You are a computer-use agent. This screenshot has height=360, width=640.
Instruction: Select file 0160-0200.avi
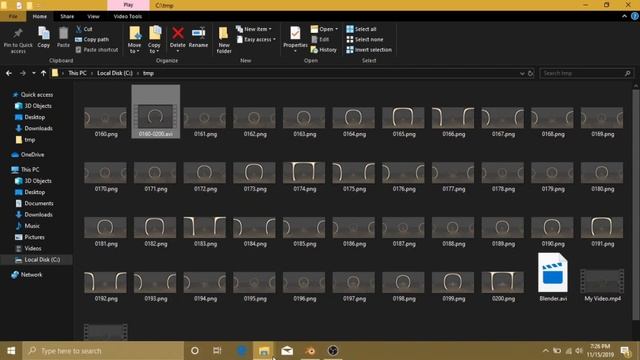point(156,111)
